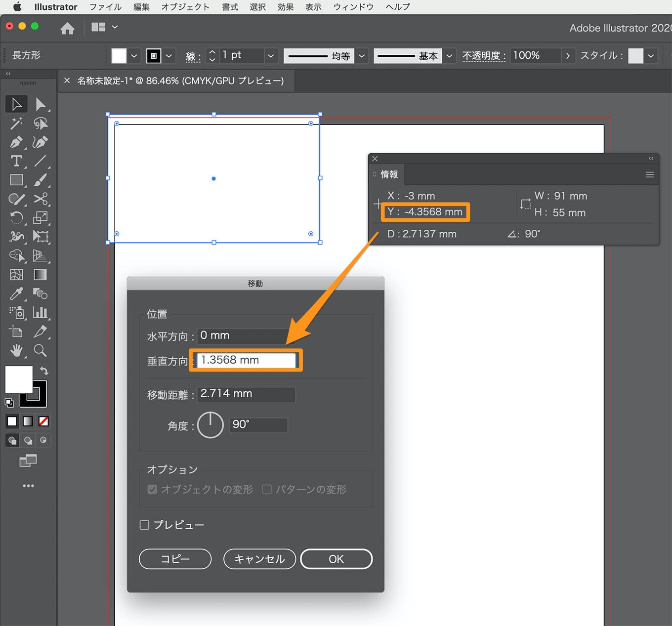Image resolution: width=672 pixels, height=626 pixels.
Task: Open the workspace layout switcher dropdown
Action: tap(104, 27)
